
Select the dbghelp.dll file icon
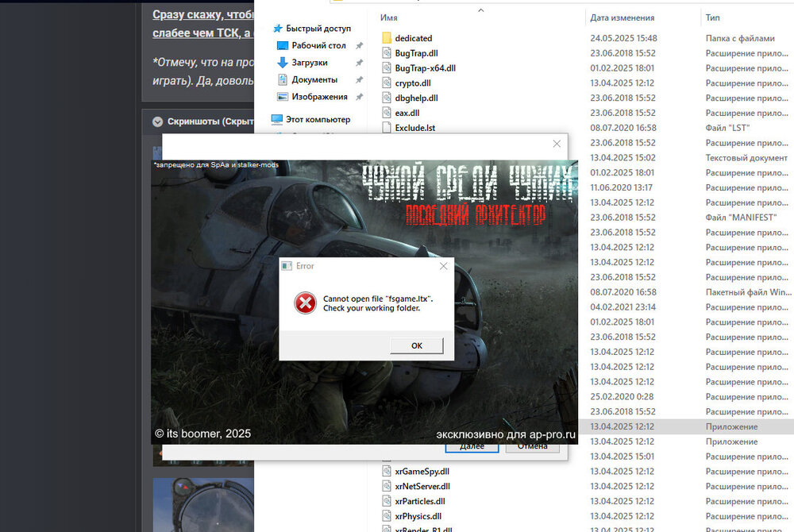pyautogui.click(x=387, y=98)
